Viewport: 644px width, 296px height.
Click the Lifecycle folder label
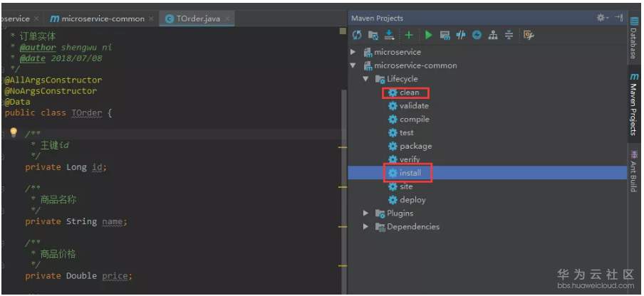coord(402,79)
